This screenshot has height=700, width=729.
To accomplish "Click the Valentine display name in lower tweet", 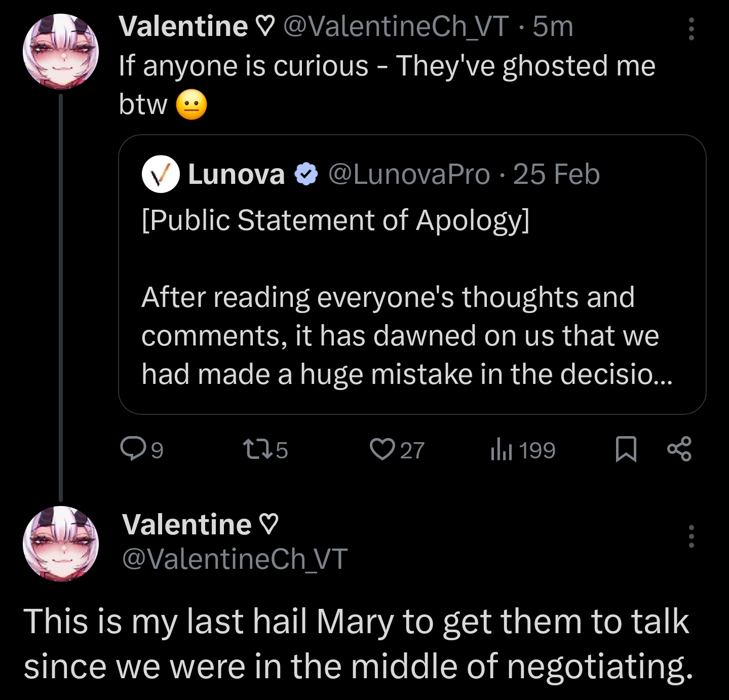I will pos(187,524).
